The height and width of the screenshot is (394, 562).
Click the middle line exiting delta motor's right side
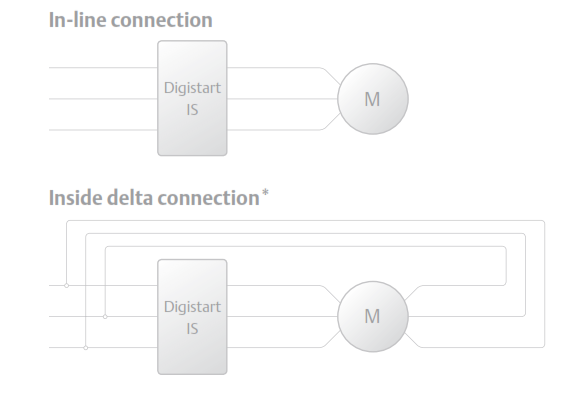[466, 317]
